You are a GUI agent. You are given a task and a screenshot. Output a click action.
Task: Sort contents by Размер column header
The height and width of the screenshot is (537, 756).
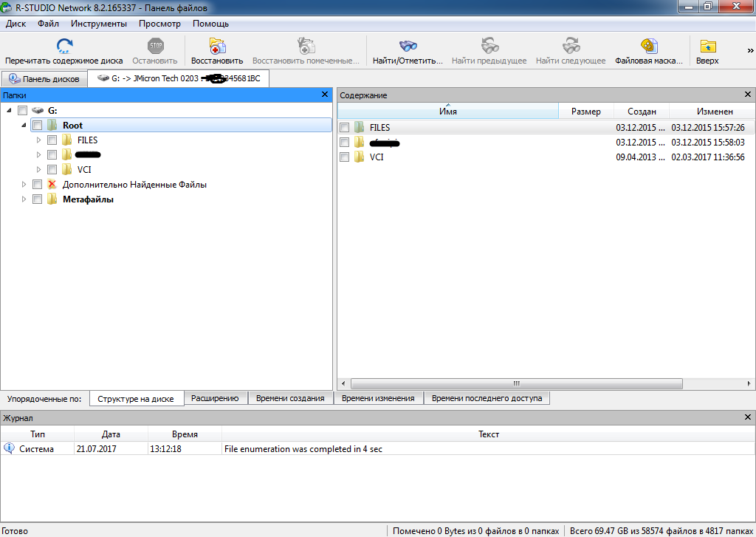[x=585, y=112]
